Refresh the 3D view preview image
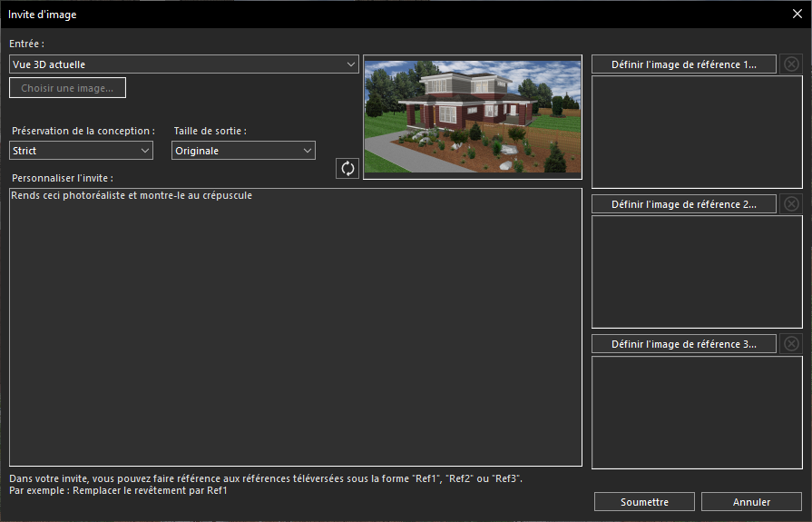812x522 pixels. coord(347,169)
